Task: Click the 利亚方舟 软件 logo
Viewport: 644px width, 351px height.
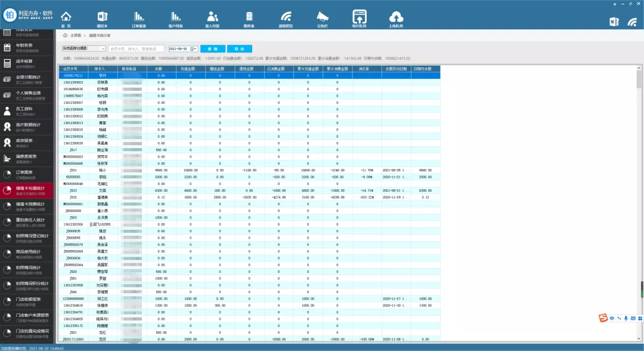Action: click(x=27, y=15)
